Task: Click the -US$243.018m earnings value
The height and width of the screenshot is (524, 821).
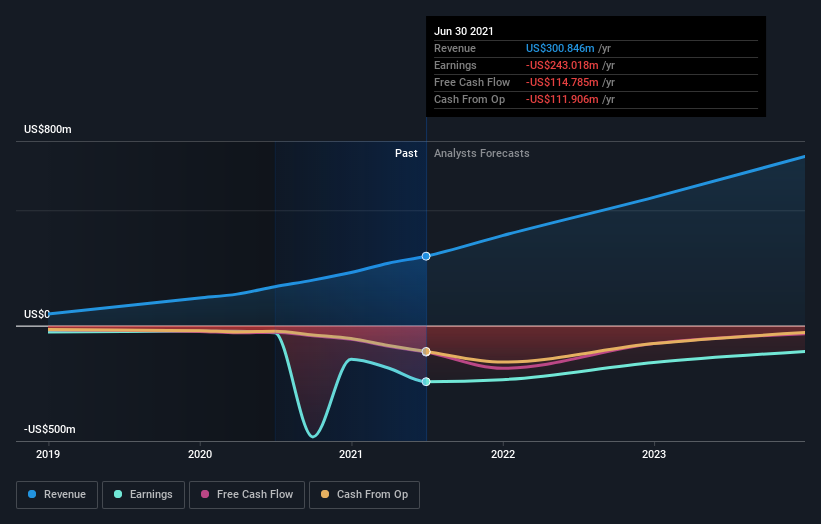Action: pos(562,65)
